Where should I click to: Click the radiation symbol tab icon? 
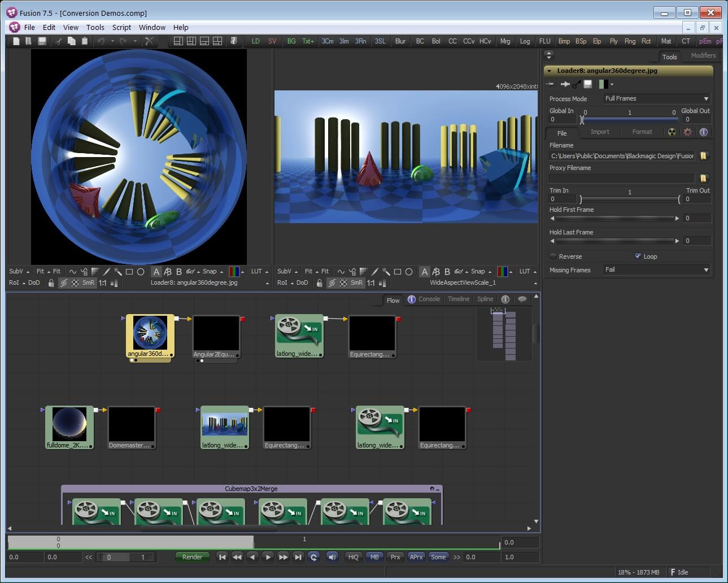click(x=672, y=132)
